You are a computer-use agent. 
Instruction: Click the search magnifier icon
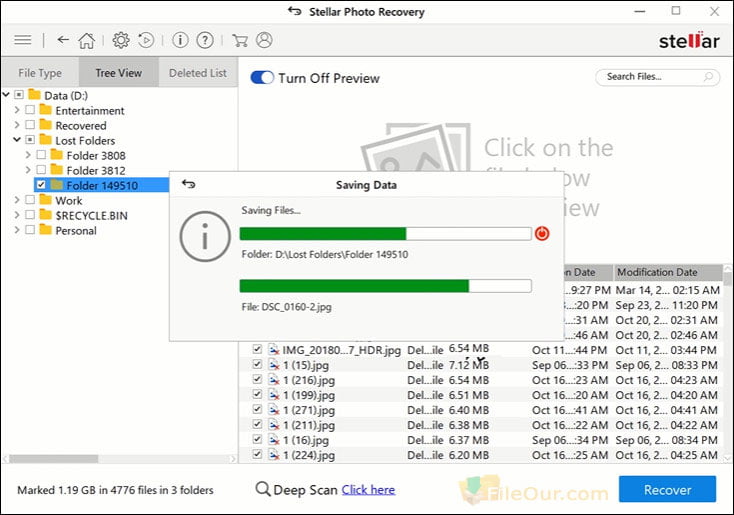click(709, 76)
